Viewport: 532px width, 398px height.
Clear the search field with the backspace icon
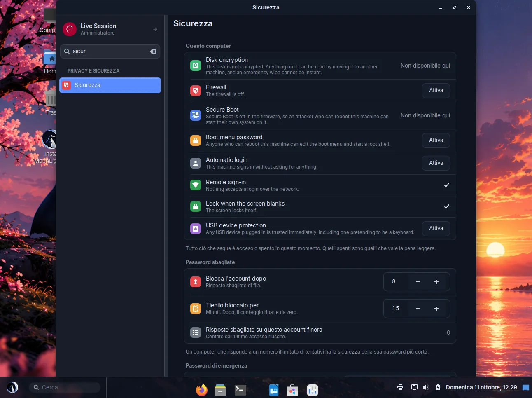coord(153,52)
